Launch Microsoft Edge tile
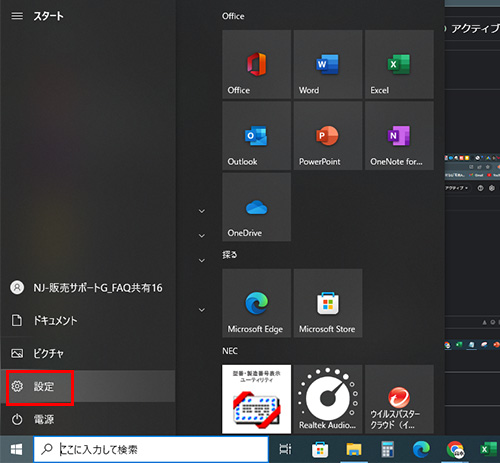This screenshot has width=500, height=463. [256, 303]
